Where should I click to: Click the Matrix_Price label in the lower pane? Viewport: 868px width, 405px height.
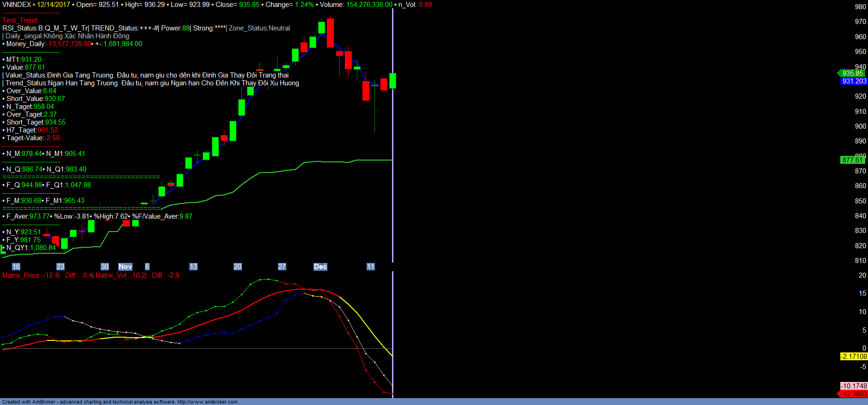(x=21, y=275)
